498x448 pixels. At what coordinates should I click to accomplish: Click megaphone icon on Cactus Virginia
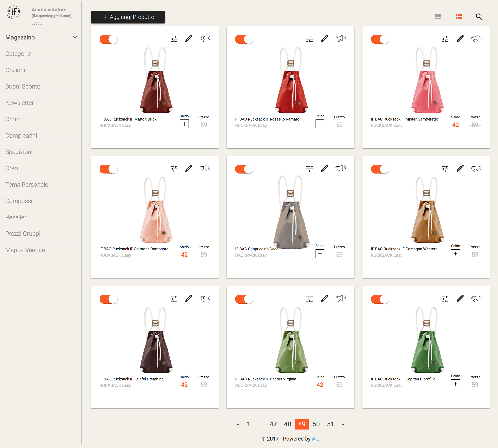[340, 298]
